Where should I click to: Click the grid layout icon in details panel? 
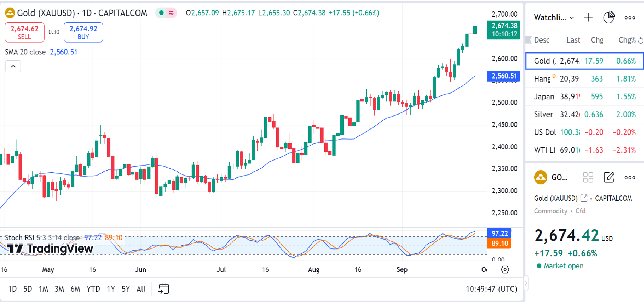pyautogui.click(x=588, y=178)
